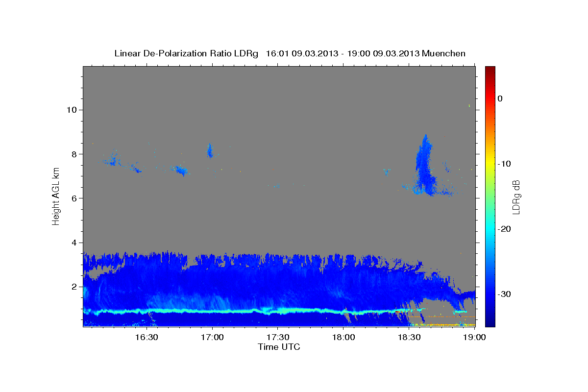Click the 'LDRg dB' colorbar label
Viewport: 588px width, 392px height.
(516, 196)
